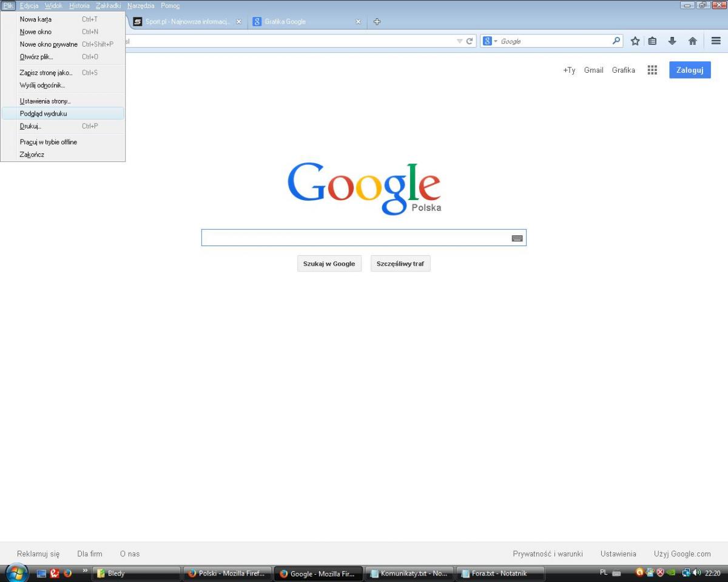Open the Google apps grid icon
This screenshot has height=582, width=728.
pyautogui.click(x=652, y=70)
